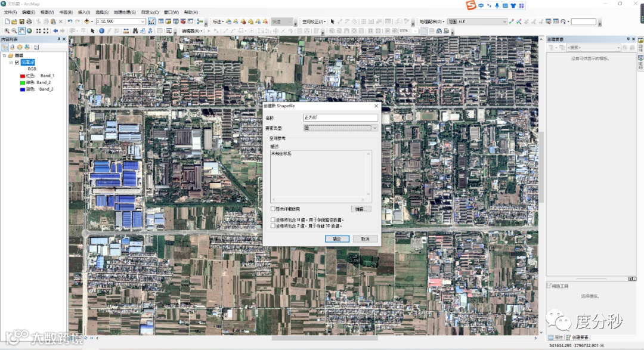Viewport: 644px width, 350px height.
Task: Click the Create Features search box
Action: [593, 48]
